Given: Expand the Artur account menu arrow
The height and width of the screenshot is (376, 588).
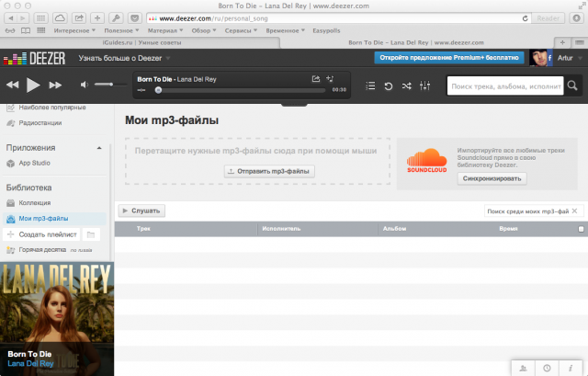Looking at the screenshot, I should [580, 58].
